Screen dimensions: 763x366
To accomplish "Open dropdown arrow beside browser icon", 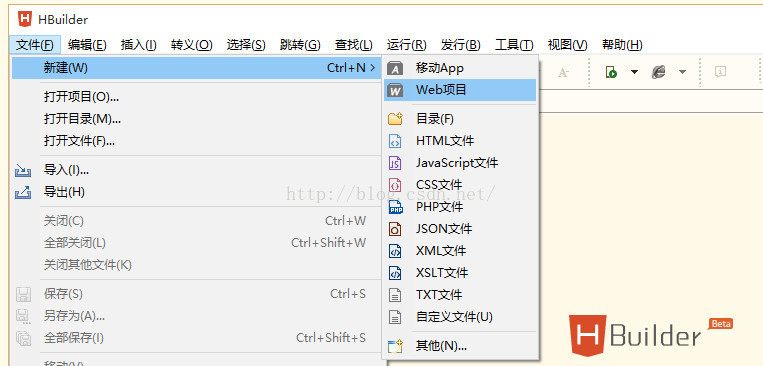I will (x=682, y=72).
